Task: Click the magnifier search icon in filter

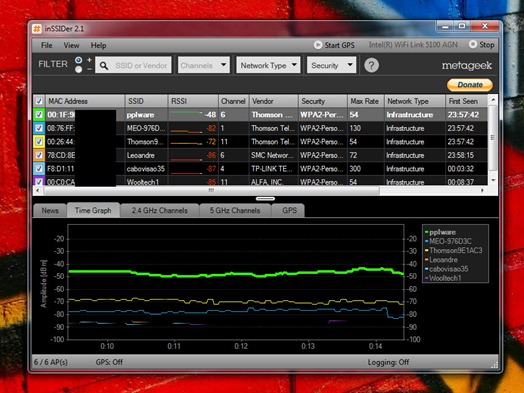Action: pos(104,66)
